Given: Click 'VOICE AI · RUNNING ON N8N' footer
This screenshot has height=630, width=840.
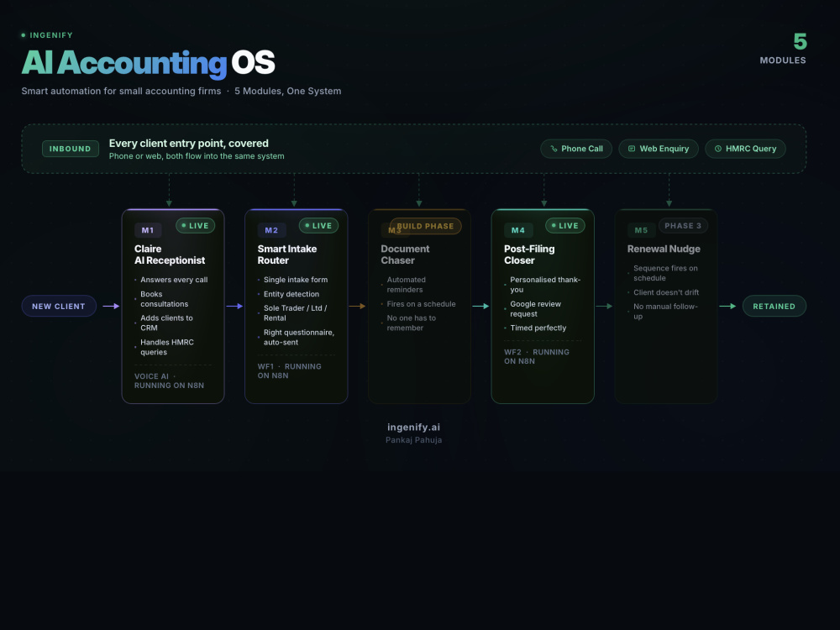Looking at the screenshot, I should click(x=169, y=381).
